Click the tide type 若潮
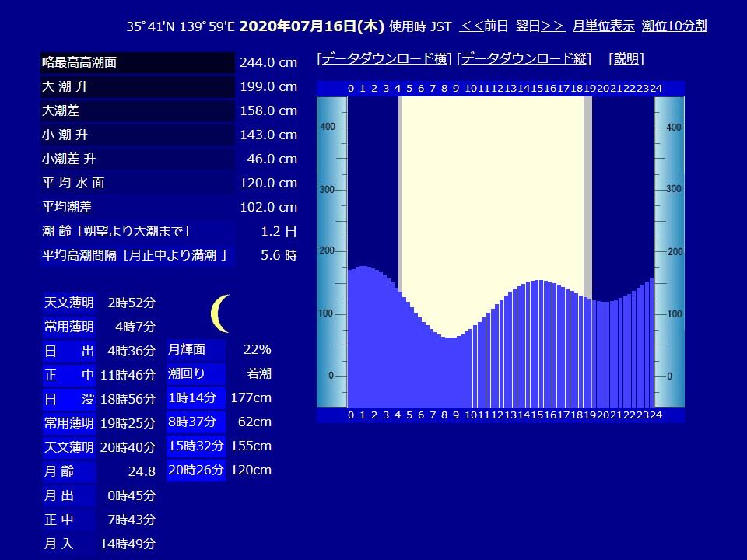747x560 pixels. point(258,374)
